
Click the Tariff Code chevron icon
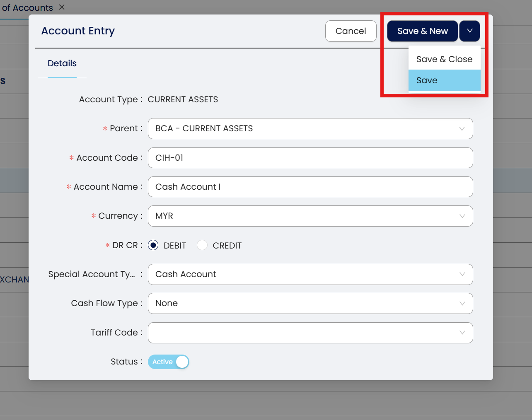(462, 333)
